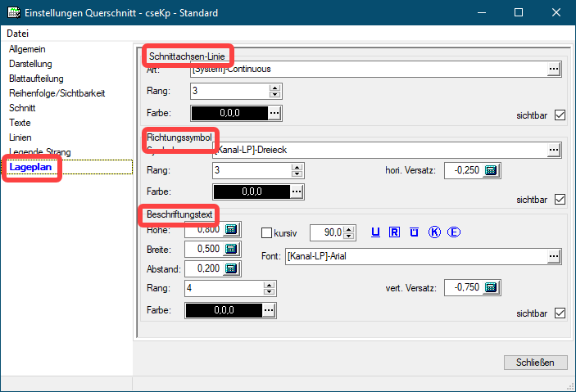Click the circled E text icon
The height and width of the screenshot is (392, 576).
click(454, 232)
